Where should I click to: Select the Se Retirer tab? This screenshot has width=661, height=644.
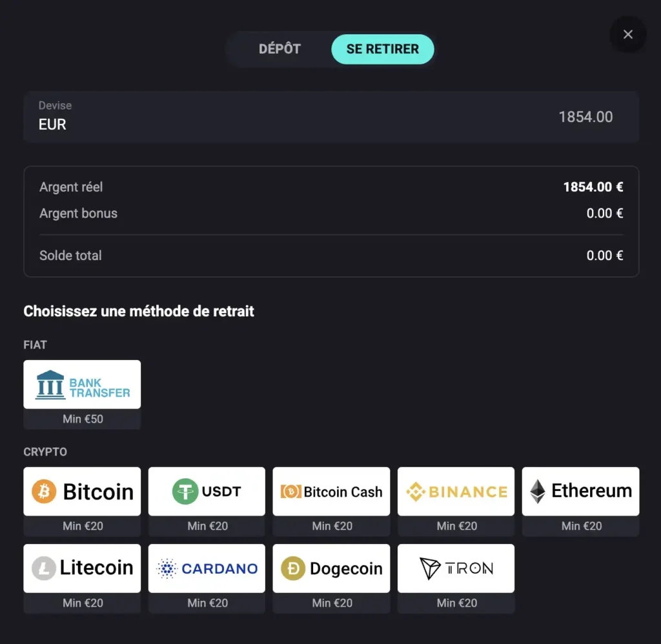click(x=382, y=49)
